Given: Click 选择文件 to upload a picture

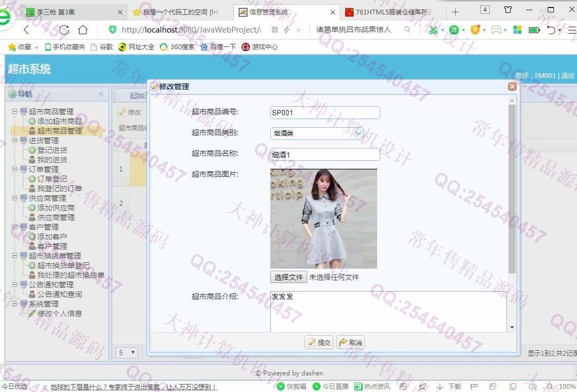Looking at the screenshot, I should coord(288,277).
